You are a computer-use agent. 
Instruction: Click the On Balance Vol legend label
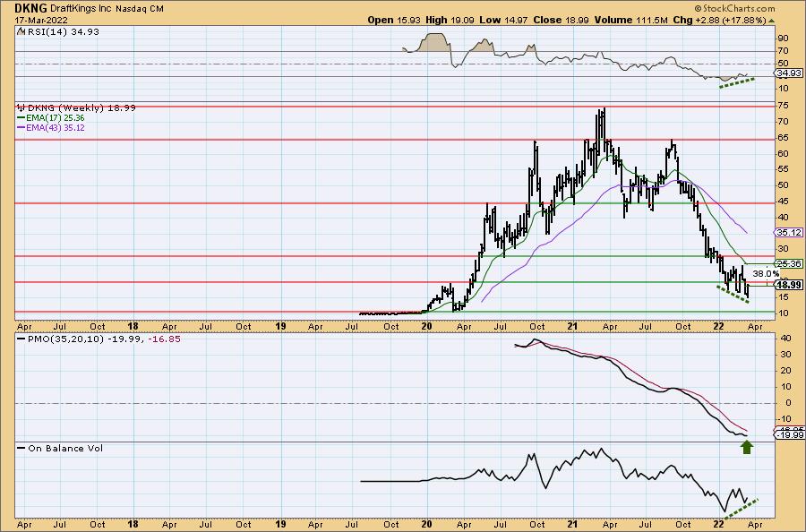tap(65, 448)
